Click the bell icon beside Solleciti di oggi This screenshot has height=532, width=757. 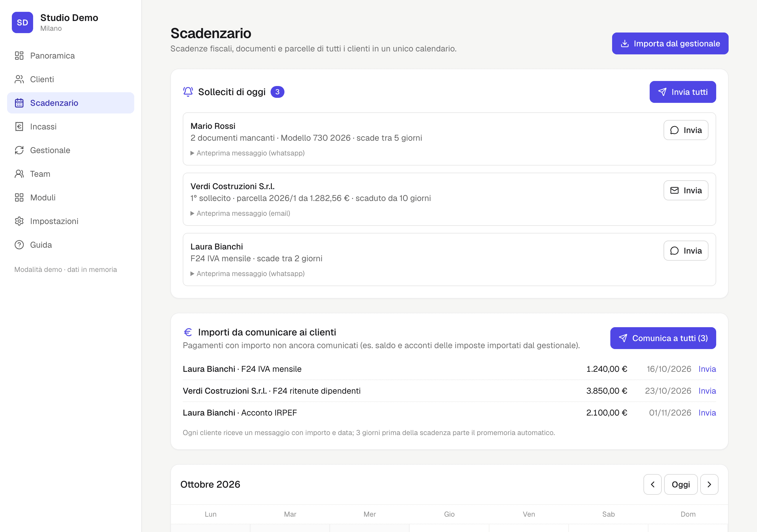point(188,92)
